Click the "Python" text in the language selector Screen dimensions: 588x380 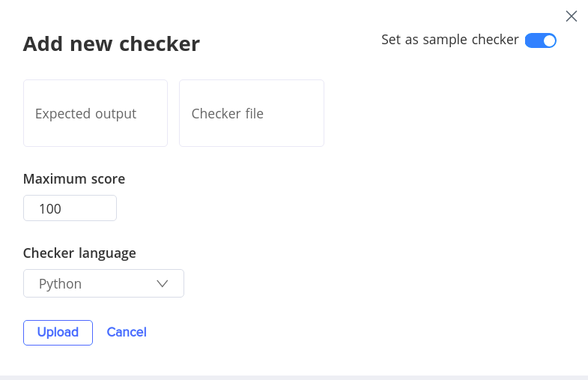pyautogui.click(x=60, y=284)
